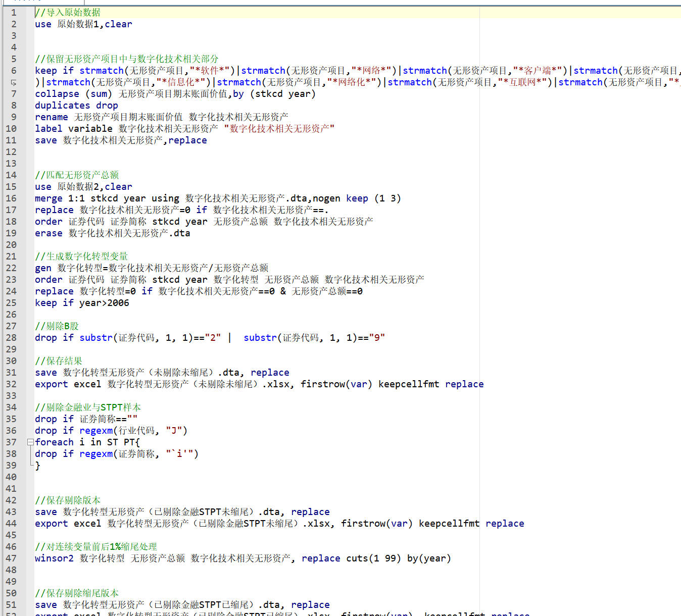Click the comment "//导入原始数据"

pos(68,12)
